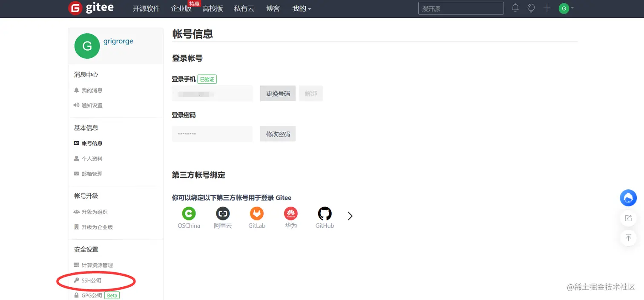Open 博客 in the top navigation

(273, 9)
